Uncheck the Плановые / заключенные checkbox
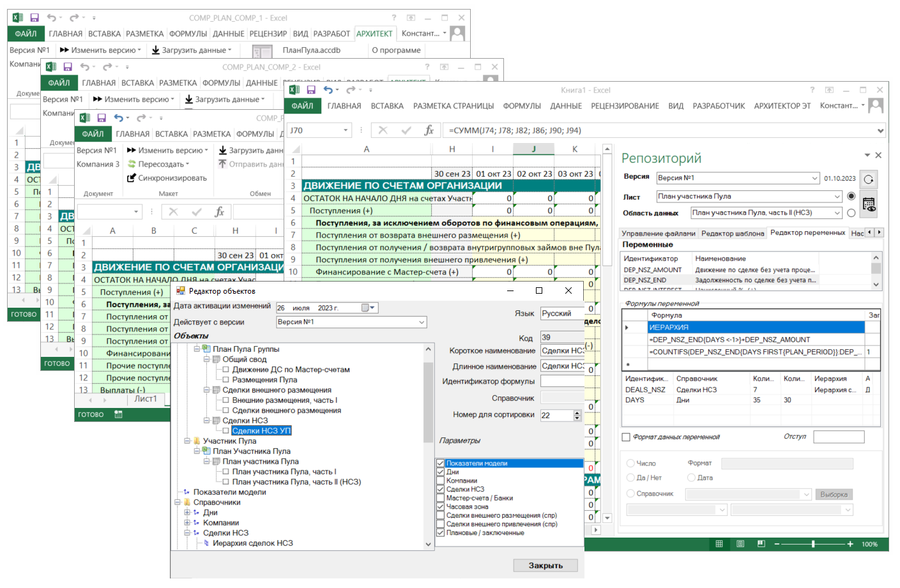This screenshot has height=588, width=900. [441, 532]
